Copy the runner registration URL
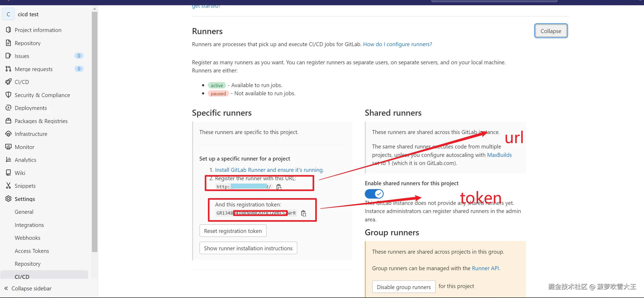Viewport: 644px width, 298px height. coord(279,187)
